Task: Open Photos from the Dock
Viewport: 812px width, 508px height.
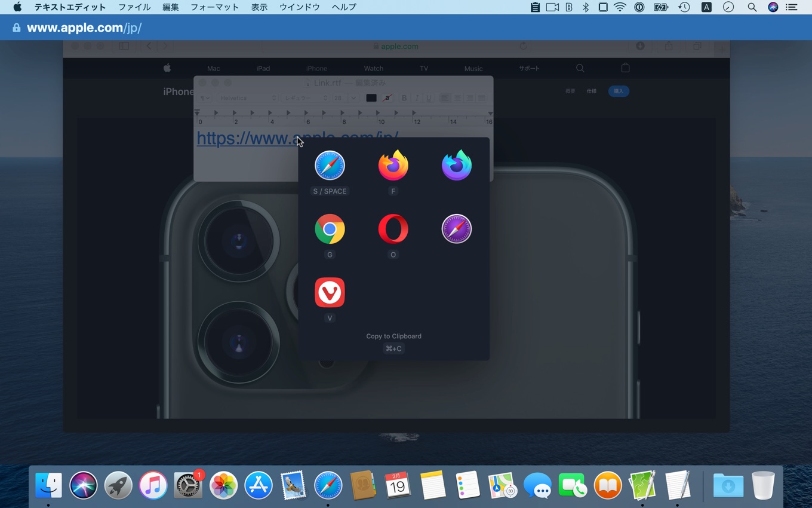Action: [x=223, y=485]
